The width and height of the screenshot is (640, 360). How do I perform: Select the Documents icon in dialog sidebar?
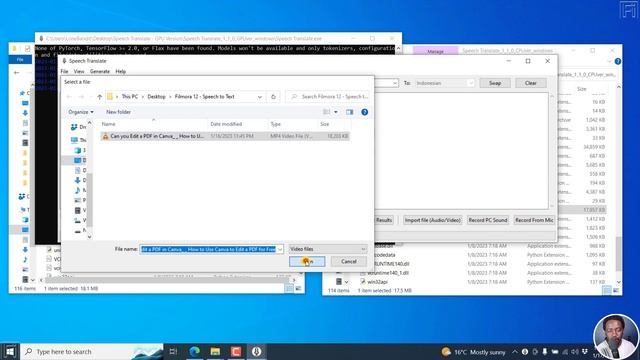[x=78, y=170]
